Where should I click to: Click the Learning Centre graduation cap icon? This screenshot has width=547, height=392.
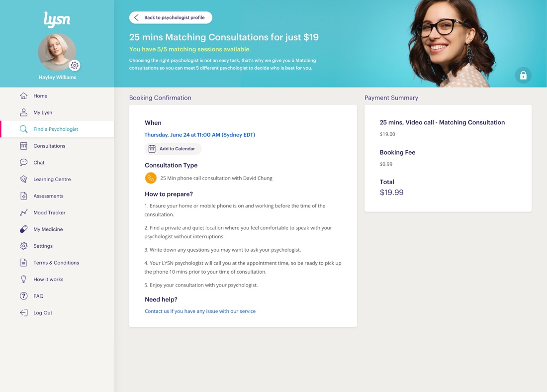click(23, 179)
